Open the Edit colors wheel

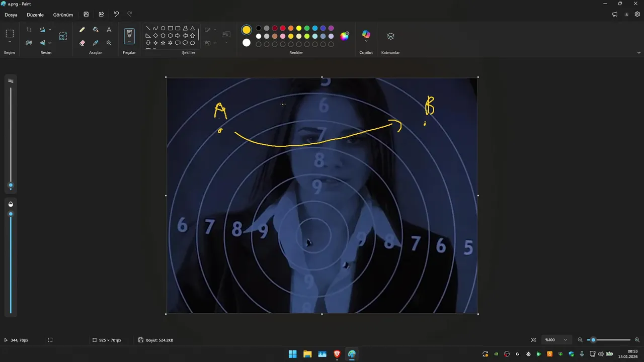(345, 36)
